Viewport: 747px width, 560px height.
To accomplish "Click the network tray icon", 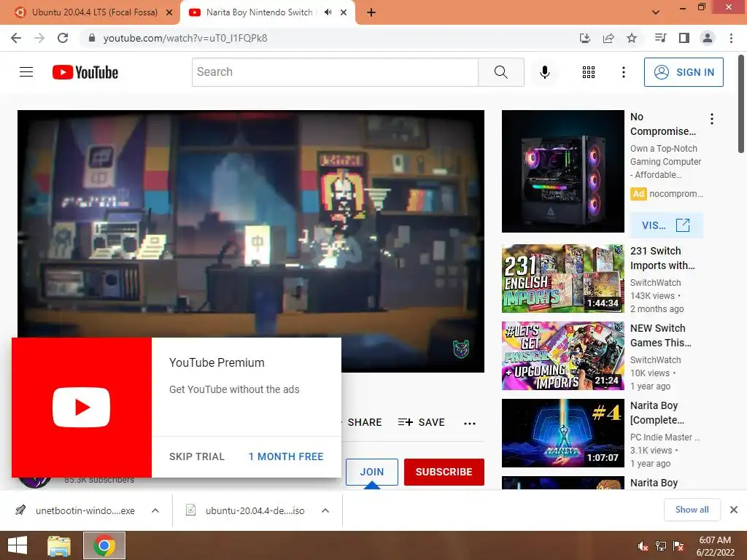I will pos(661,546).
